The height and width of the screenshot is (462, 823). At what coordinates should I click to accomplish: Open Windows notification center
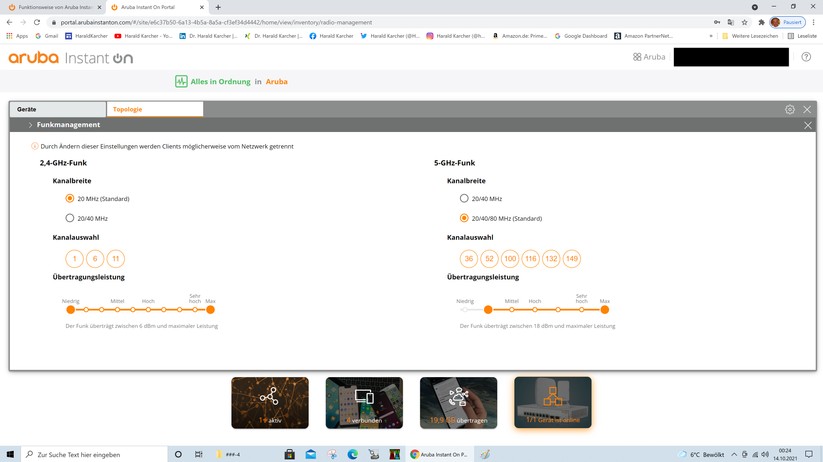(x=809, y=454)
